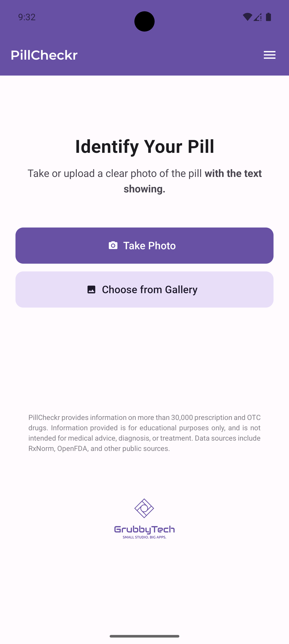Click the "RxNorm, OpenFDA" data sources line
Image resolution: width=289 pixels, height=644 pixels.
click(99, 449)
